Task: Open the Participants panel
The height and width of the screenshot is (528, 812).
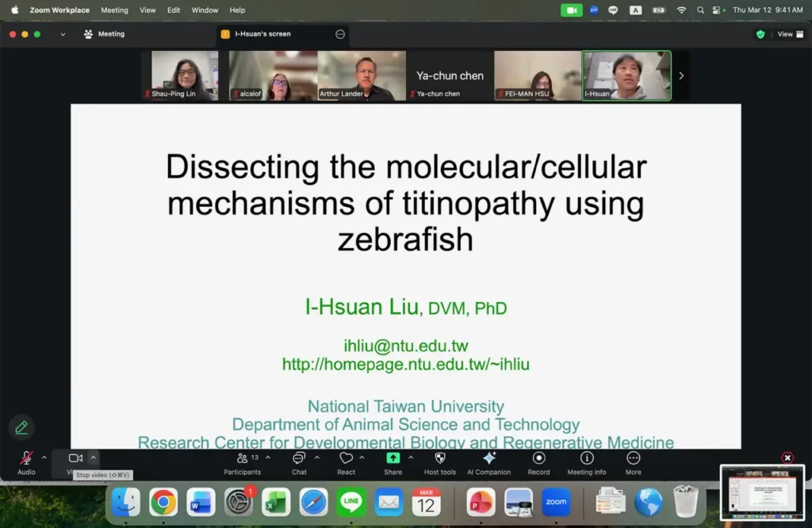Action: point(242,463)
